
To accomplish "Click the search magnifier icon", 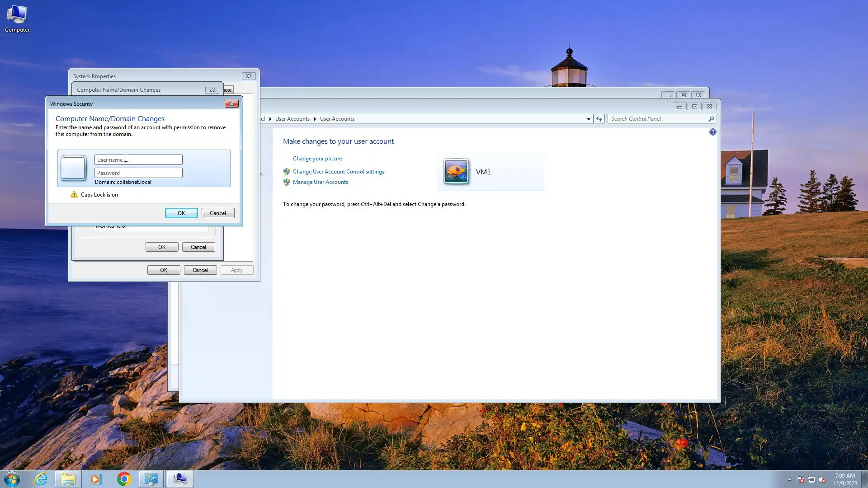I will (711, 119).
